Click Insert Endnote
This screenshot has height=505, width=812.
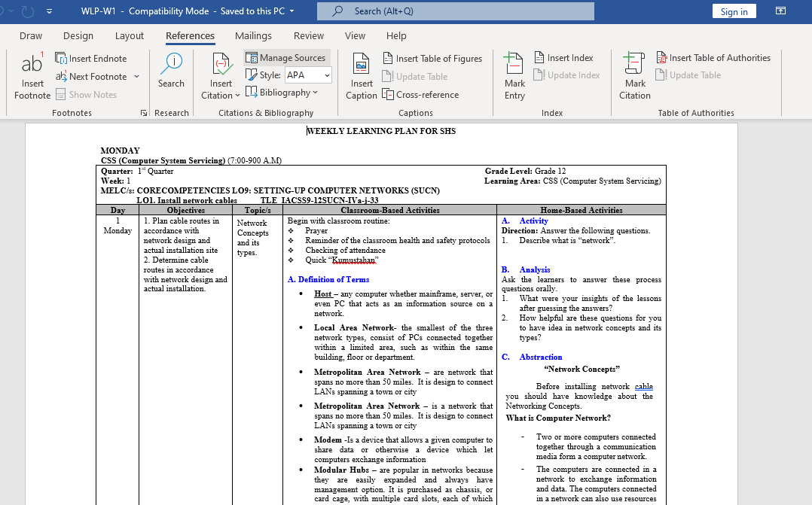[x=91, y=59]
